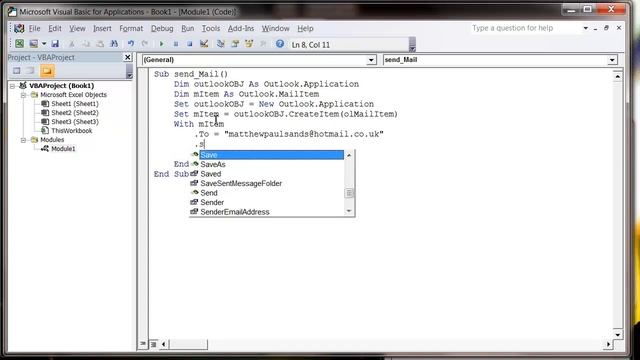The width and height of the screenshot is (640, 360).
Task: Select Sheet1 (Sheet1) in project tree
Action: click(x=75, y=104)
